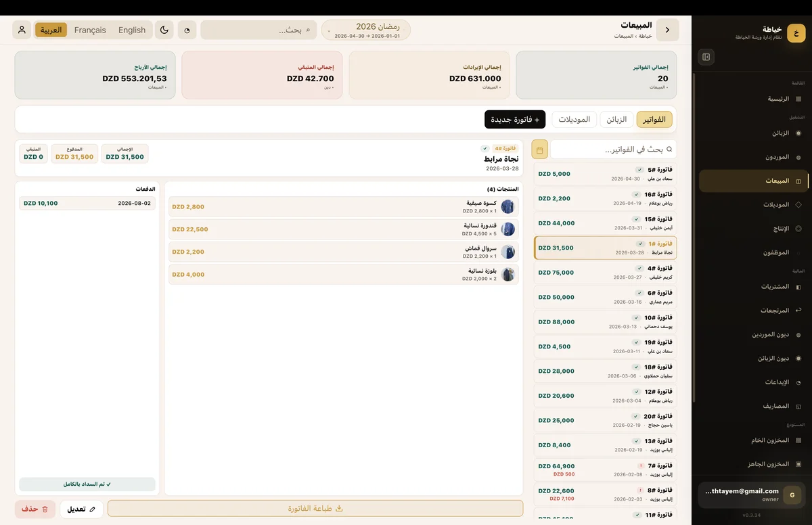
Task: Click the warning badge on فاتورة #7
Action: pos(640,466)
